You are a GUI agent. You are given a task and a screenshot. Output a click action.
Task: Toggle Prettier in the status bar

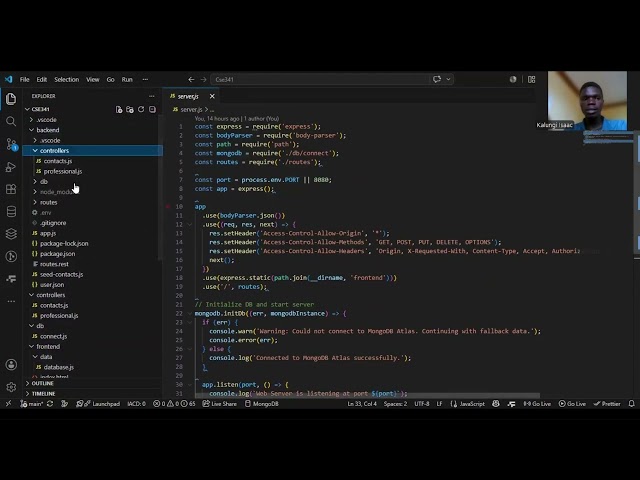point(607,404)
